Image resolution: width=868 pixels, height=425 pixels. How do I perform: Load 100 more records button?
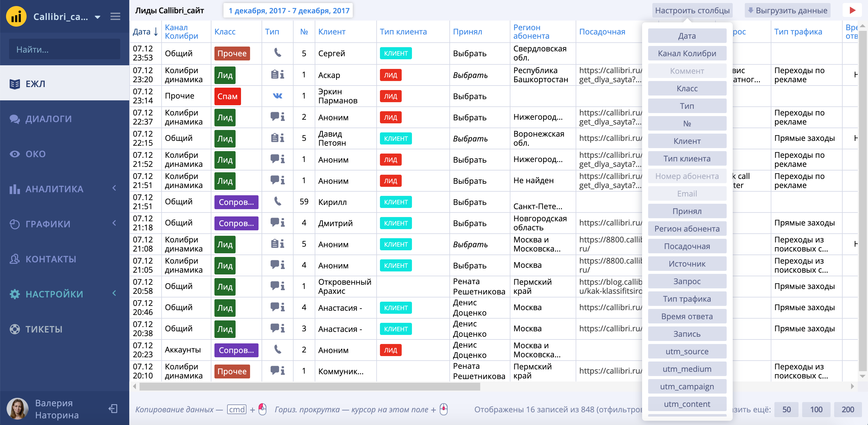tap(816, 410)
